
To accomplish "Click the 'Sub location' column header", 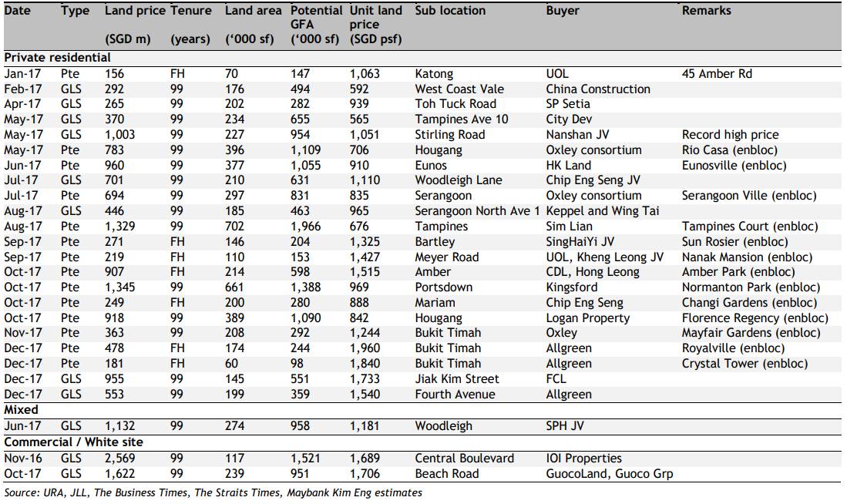I will click(x=450, y=11).
